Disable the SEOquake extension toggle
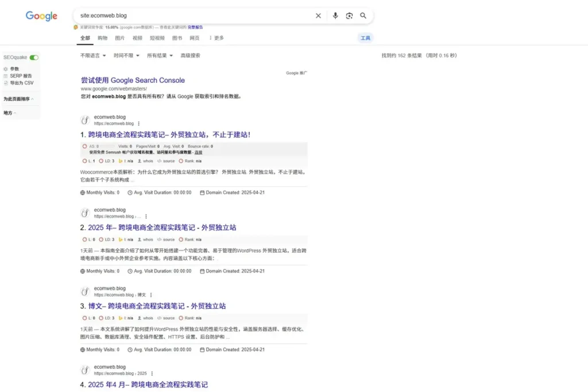Viewport: 588px width, 392px height. [x=34, y=57]
